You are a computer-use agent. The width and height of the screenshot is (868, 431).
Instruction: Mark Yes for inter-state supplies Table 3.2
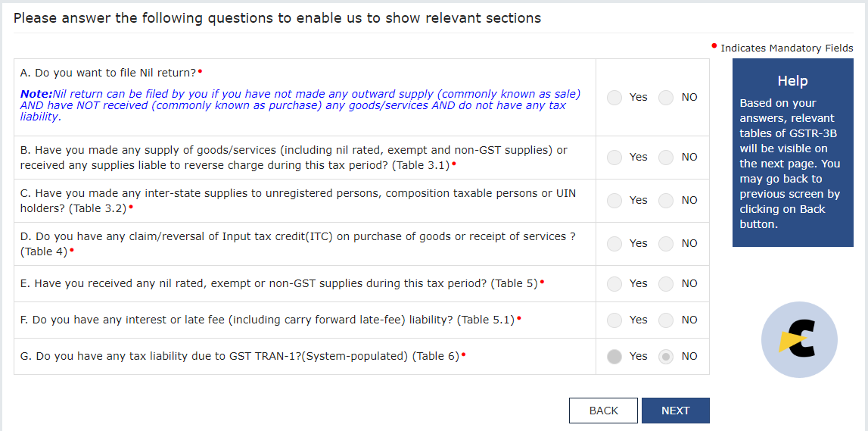coord(614,201)
